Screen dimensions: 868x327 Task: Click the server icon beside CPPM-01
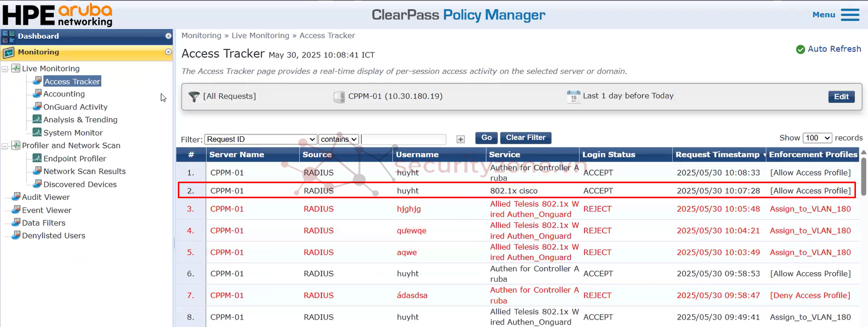339,97
